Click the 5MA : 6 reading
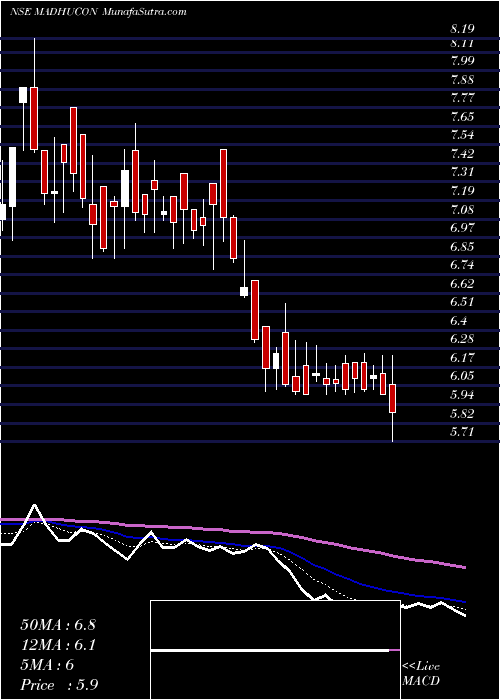The height and width of the screenshot is (700, 500). pyautogui.click(x=47, y=665)
